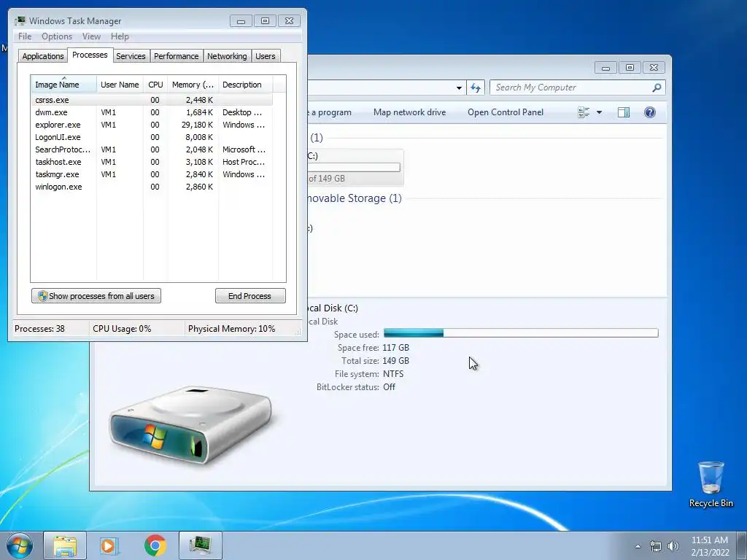Image resolution: width=747 pixels, height=560 pixels.
Task: Show hidden tray icons arrow
Action: (x=638, y=546)
